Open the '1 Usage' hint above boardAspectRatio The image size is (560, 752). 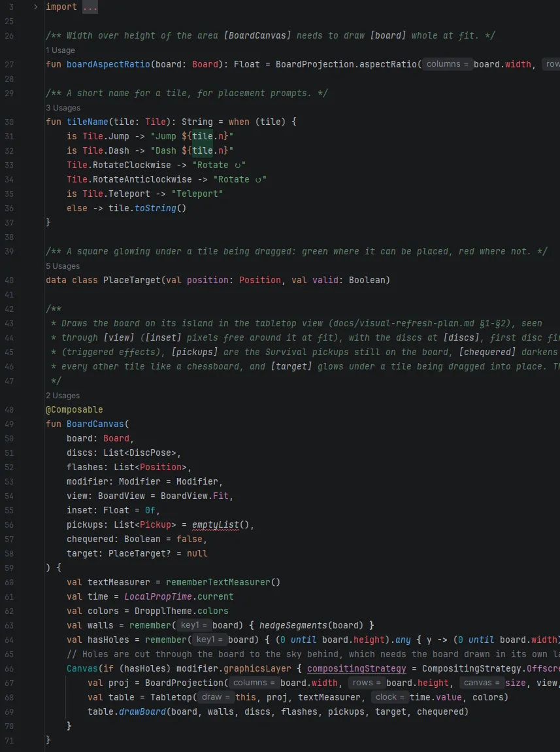60,50
